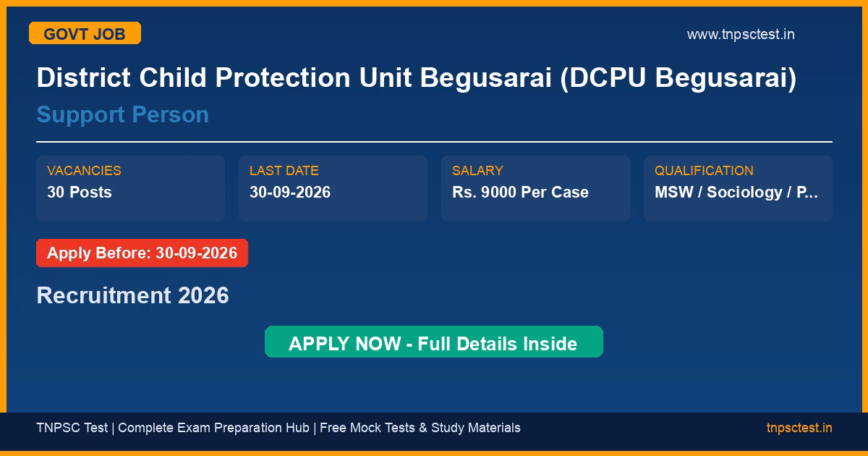Image resolution: width=868 pixels, height=456 pixels.
Task: Open the www.tnpsctest.in link at top
Action: [741, 34]
